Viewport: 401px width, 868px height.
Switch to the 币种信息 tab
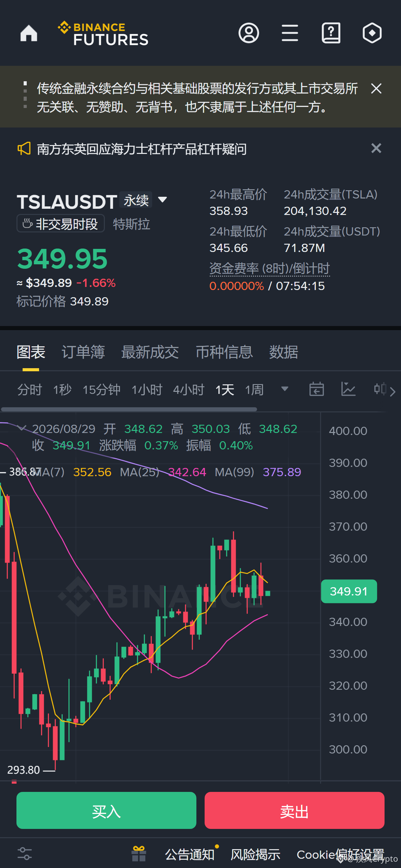click(224, 352)
